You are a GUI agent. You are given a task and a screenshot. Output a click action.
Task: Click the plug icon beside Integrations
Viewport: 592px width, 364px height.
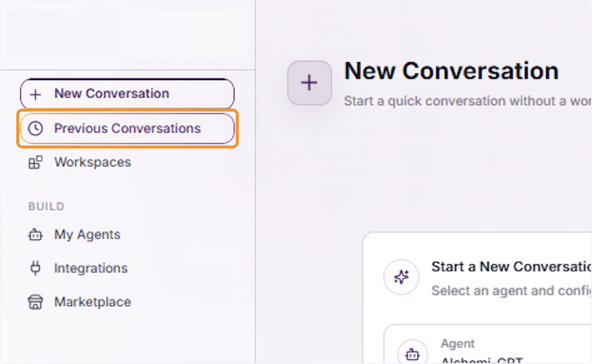pyautogui.click(x=35, y=268)
